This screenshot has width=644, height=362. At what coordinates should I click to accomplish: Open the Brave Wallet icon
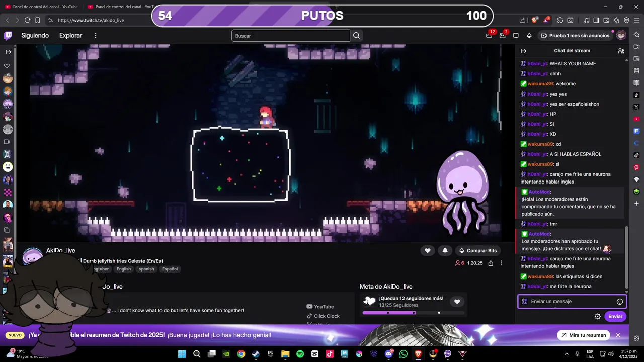pyautogui.click(x=606, y=20)
